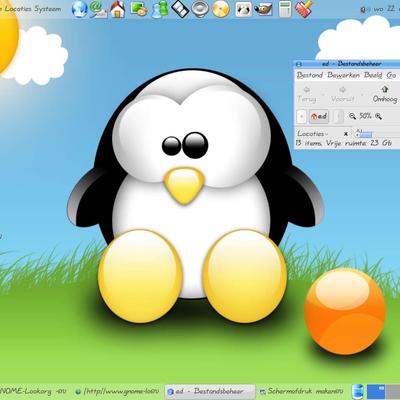Open the email client launcher
400x400 pixels.
tap(99, 9)
